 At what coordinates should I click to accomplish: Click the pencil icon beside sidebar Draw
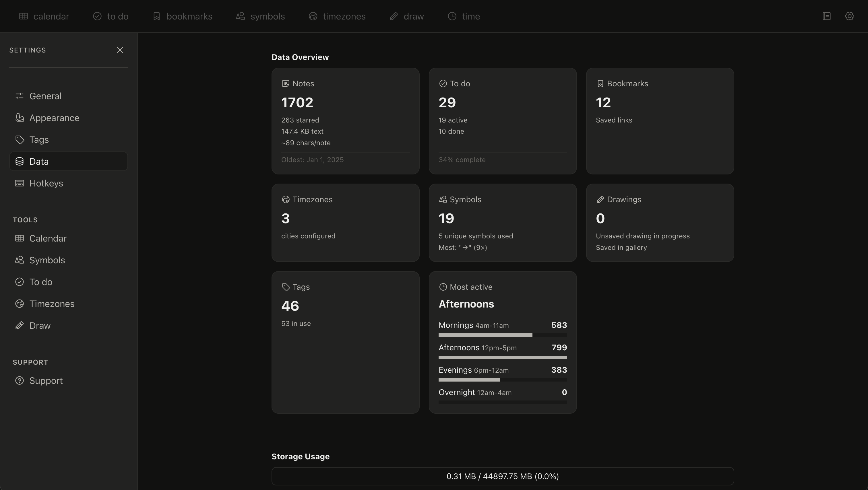tap(20, 325)
